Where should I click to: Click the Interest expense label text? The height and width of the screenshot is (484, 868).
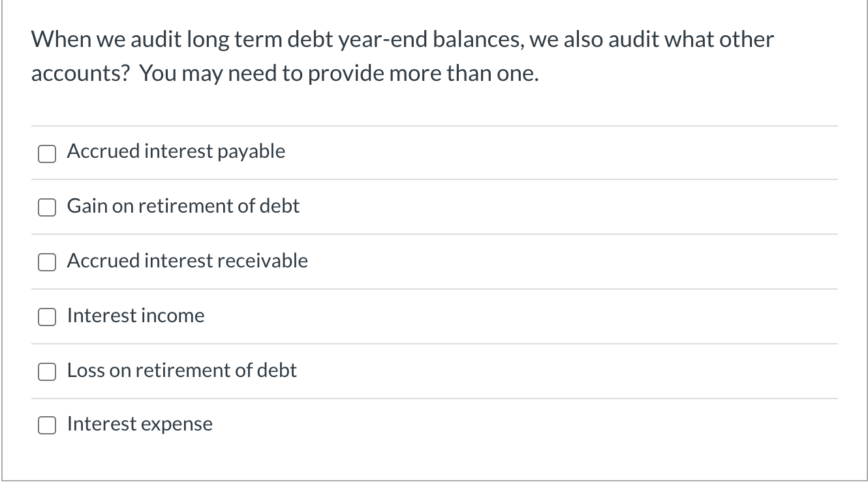tap(139, 424)
